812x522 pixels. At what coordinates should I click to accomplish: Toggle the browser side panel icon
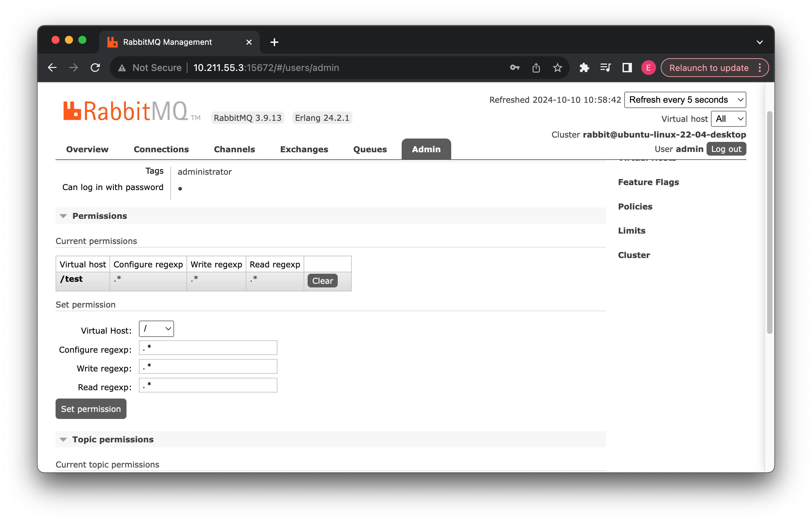click(x=627, y=68)
